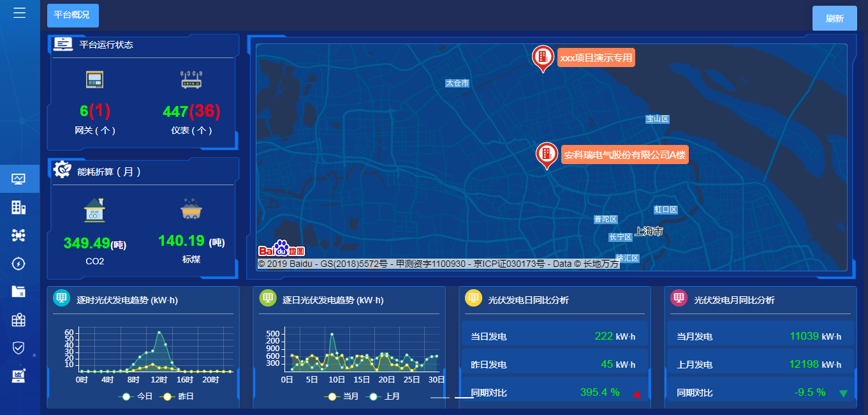868x415 pixels.
Task: Open the buildings sidebar icon
Action: tap(18, 207)
